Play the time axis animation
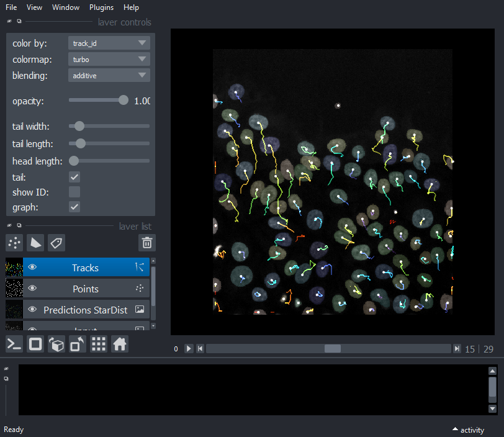The width and height of the screenshot is (504, 437). (189, 349)
